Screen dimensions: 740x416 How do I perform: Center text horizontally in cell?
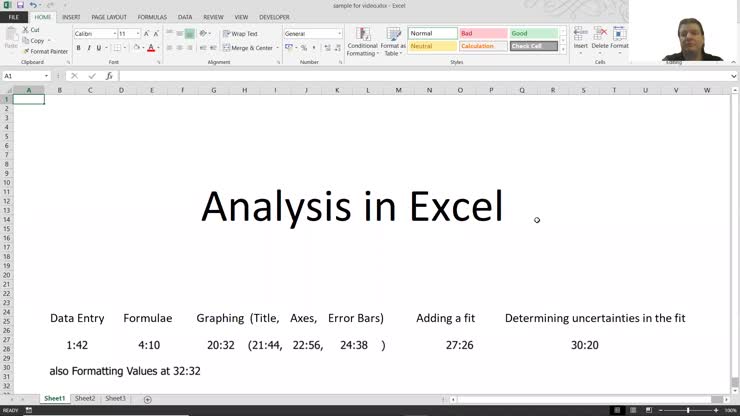179,48
